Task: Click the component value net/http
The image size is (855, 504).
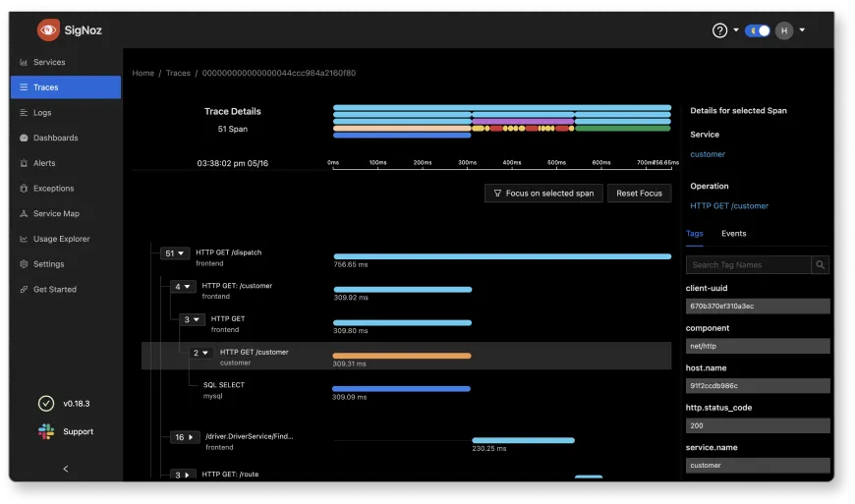Action: [758, 346]
